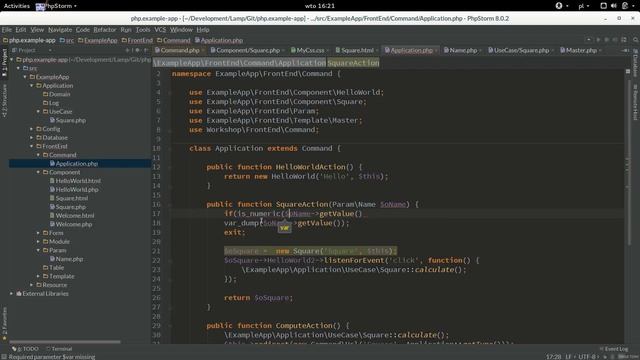Viewport: 640px width, 360px height.
Task: Open the VCS menu
Action: click(160, 30)
